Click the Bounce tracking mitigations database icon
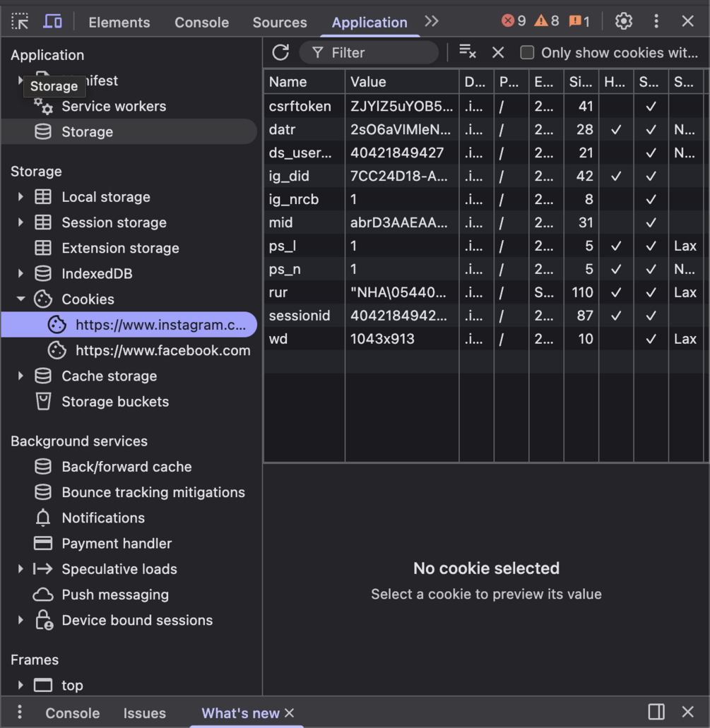The image size is (710, 728). click(43, 492)
